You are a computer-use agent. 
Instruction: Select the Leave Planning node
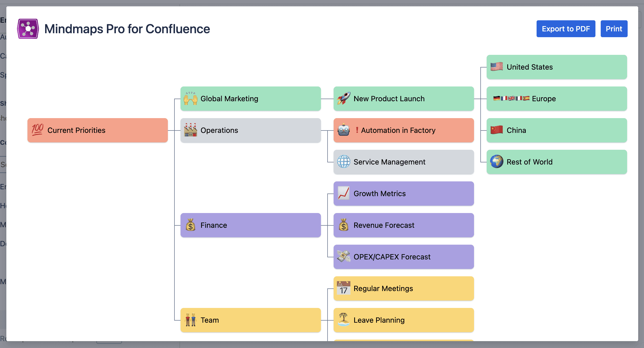404,320
